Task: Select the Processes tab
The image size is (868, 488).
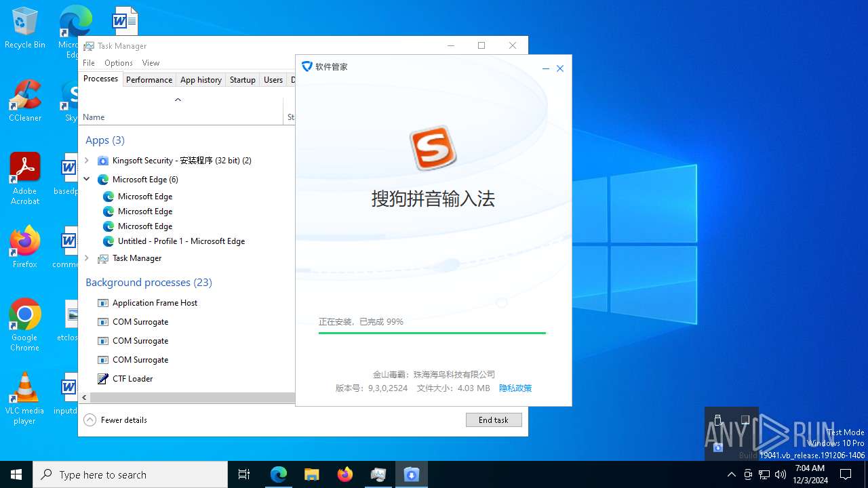Action: [x=100, y=79]
